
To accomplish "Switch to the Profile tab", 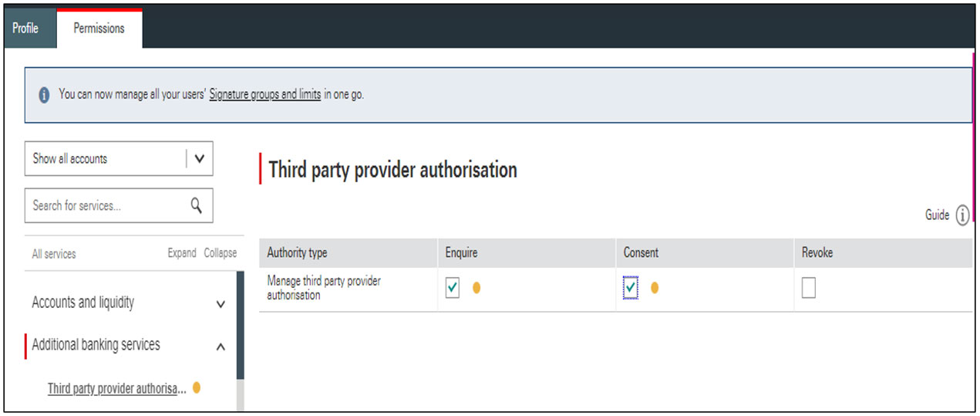I will (25, 29).
